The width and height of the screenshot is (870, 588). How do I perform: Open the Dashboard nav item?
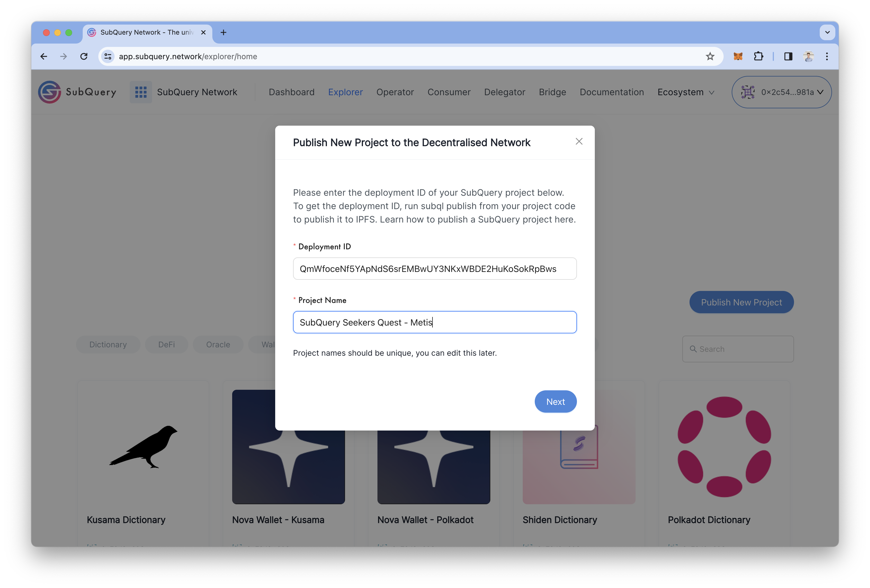pos(291,92)
